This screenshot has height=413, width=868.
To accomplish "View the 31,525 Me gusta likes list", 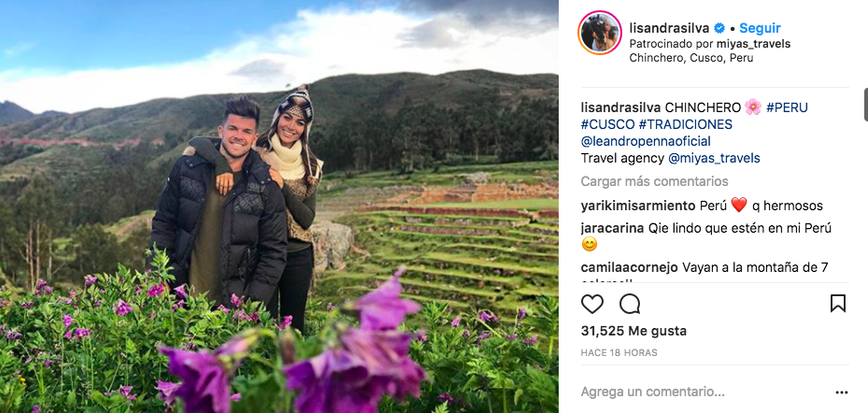I will pos(633,331).
